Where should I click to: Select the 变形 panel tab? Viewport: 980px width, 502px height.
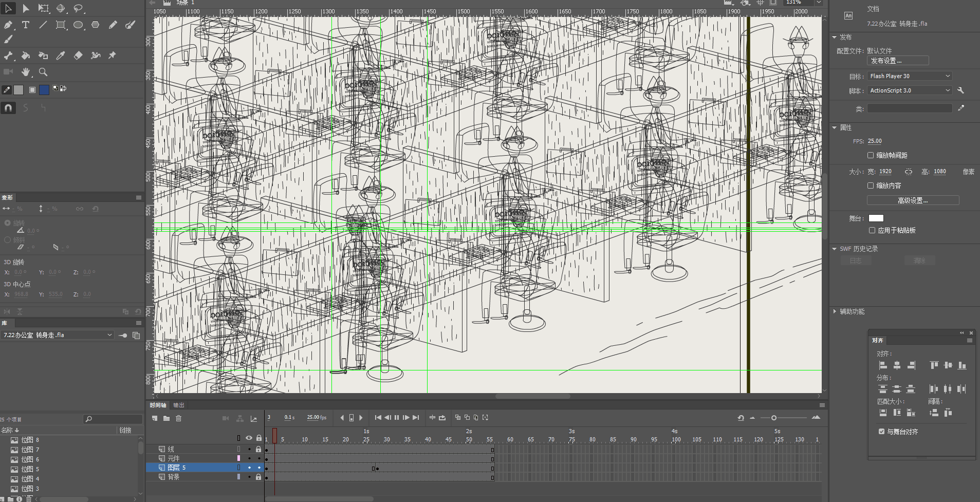(7, 197)
